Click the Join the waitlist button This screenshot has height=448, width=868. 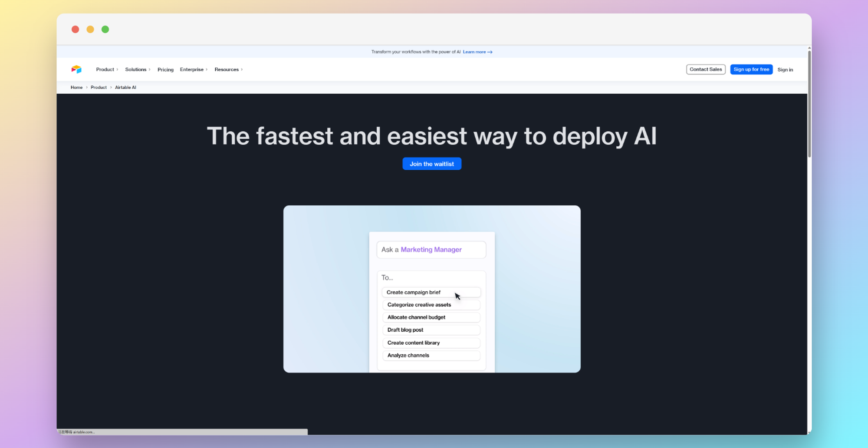pyautogui.click(x=432, y=164)
